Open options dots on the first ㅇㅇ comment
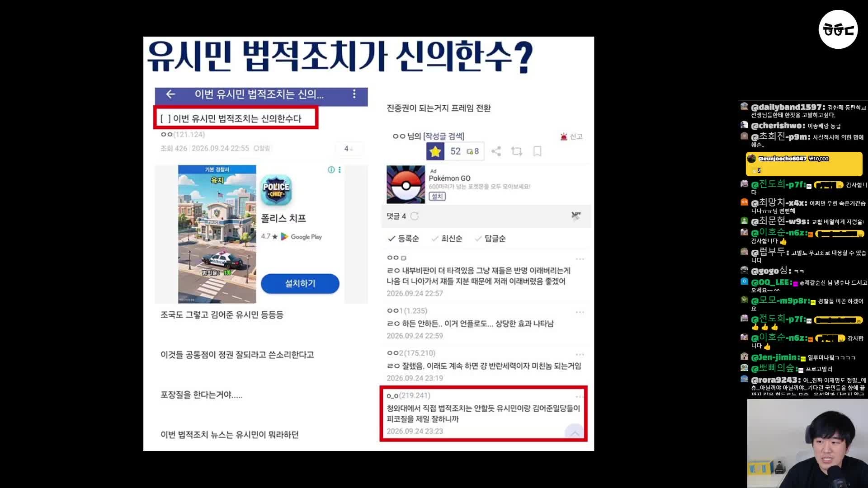The image size is (868, 488). pyautogui.click(x=580, y=259)
